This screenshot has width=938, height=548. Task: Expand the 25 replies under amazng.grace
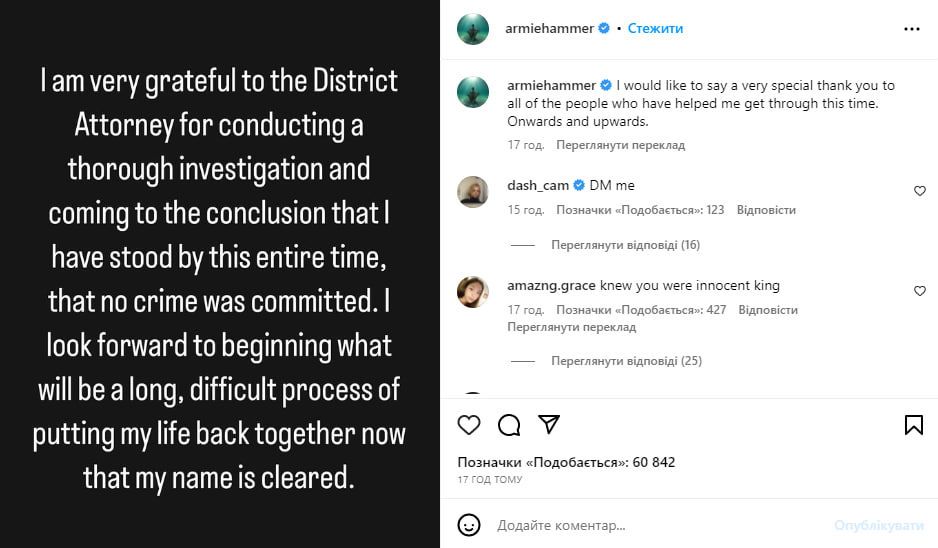(x=625, y=361)
